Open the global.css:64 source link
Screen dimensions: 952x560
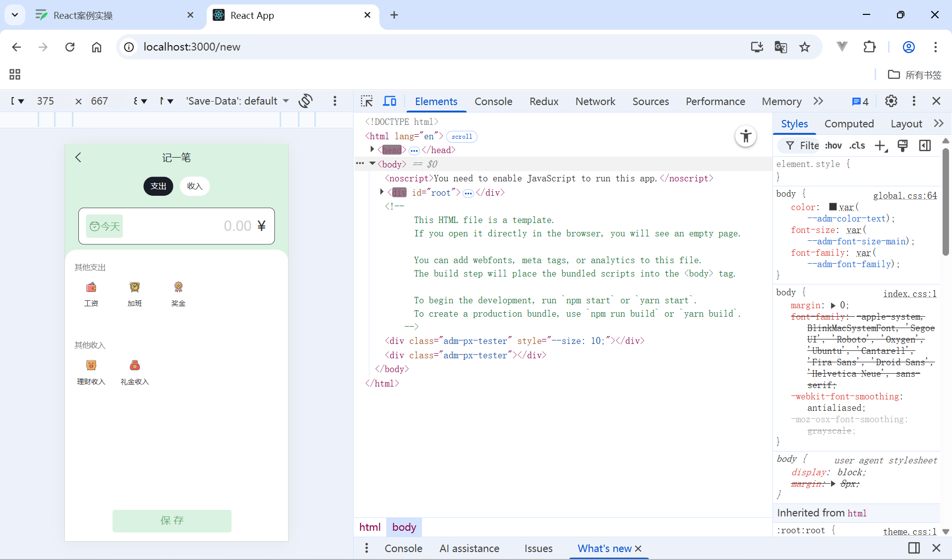click(905, 196)
